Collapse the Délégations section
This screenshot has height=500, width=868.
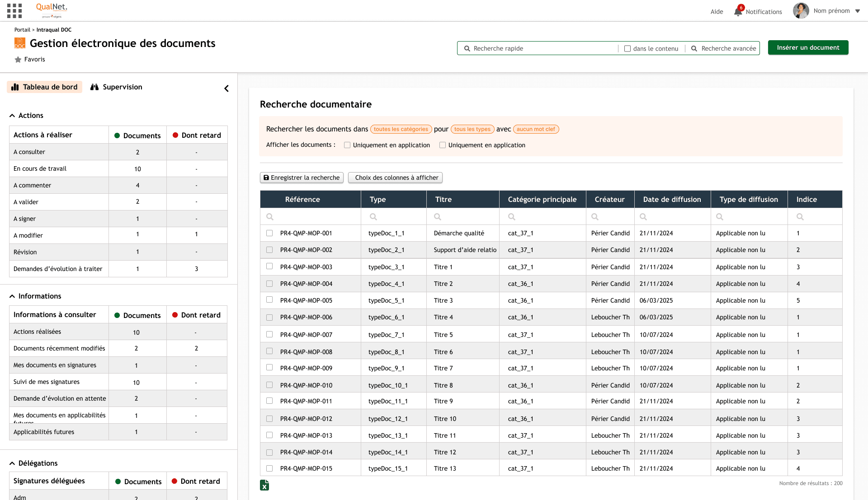click(x=12, y=464)
